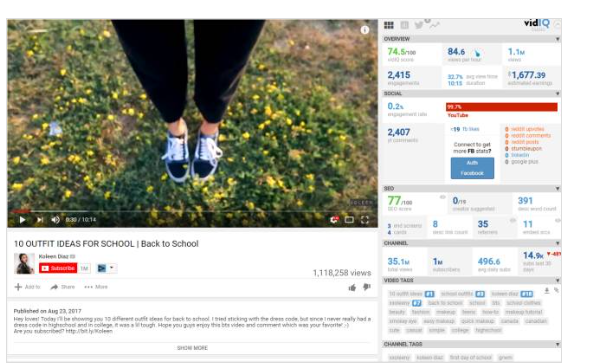Click Add to button

pyautogui.click(x=27, y=287)
